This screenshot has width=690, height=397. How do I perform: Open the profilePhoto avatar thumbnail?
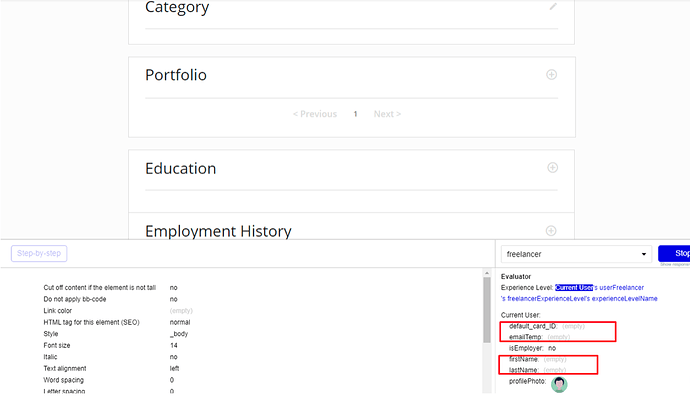[559, 384]
